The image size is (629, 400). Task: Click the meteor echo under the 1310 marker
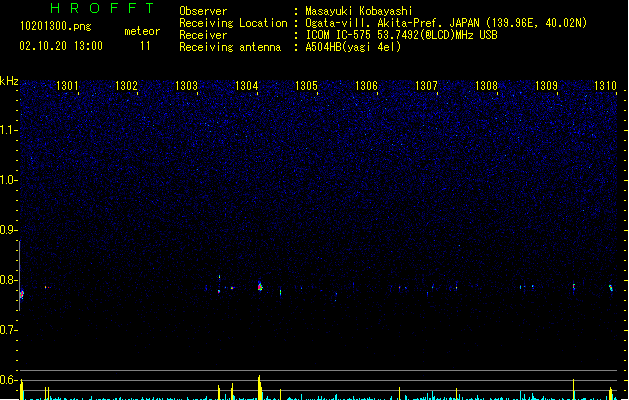pos(611,288)
